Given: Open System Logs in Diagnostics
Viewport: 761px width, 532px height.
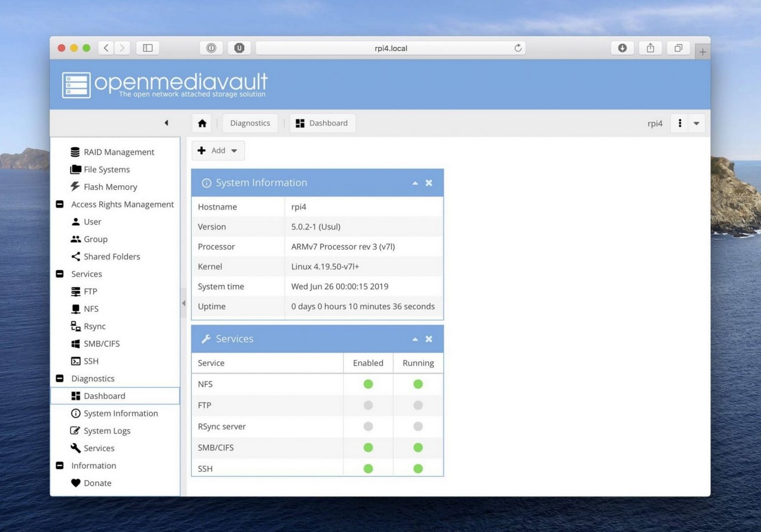Looking at the screenshot, I should (x=107, y=430).
